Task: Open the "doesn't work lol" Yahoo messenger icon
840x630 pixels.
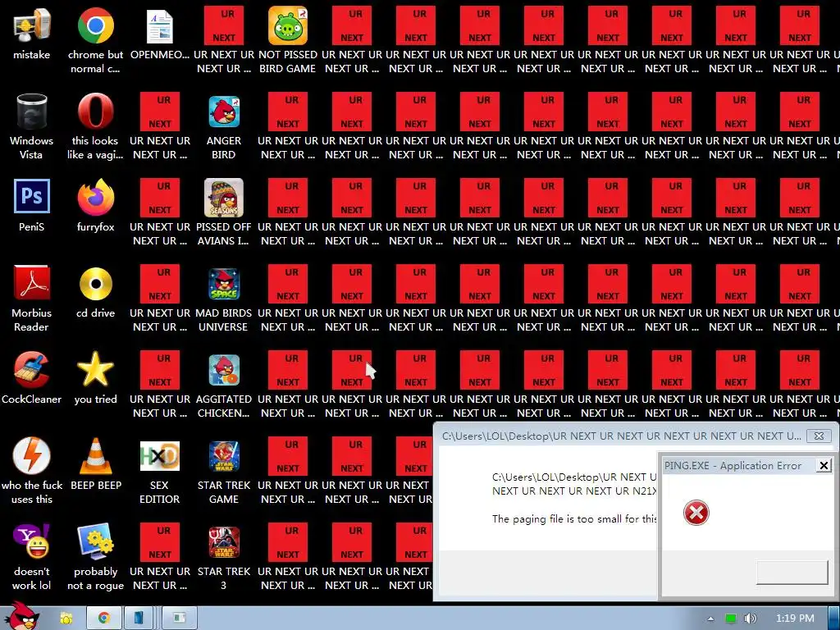Action: tap(32, 541)
